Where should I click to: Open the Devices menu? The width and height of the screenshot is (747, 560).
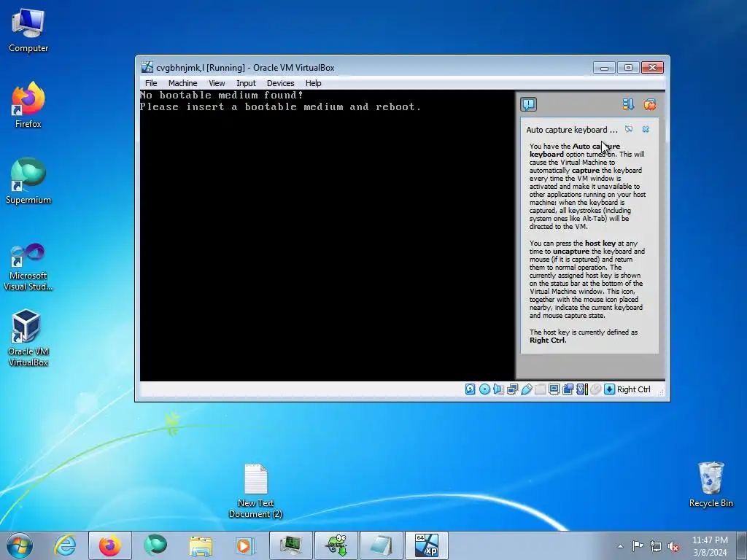click(280, 83)
